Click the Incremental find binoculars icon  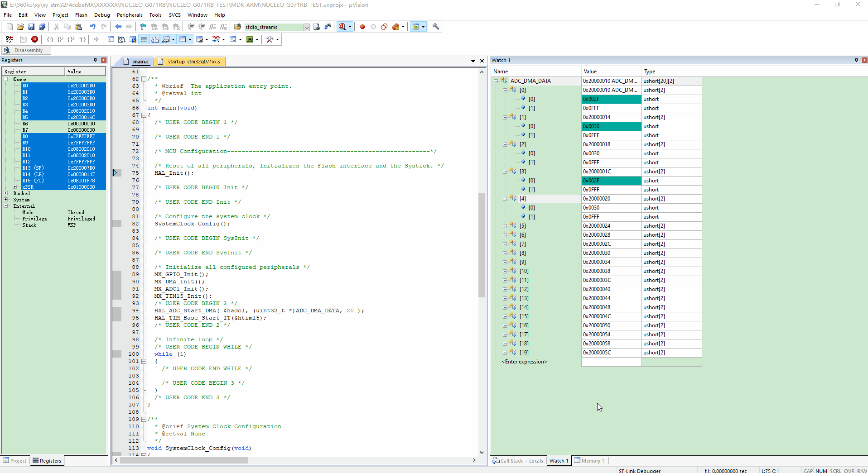[x=328, y=27]
